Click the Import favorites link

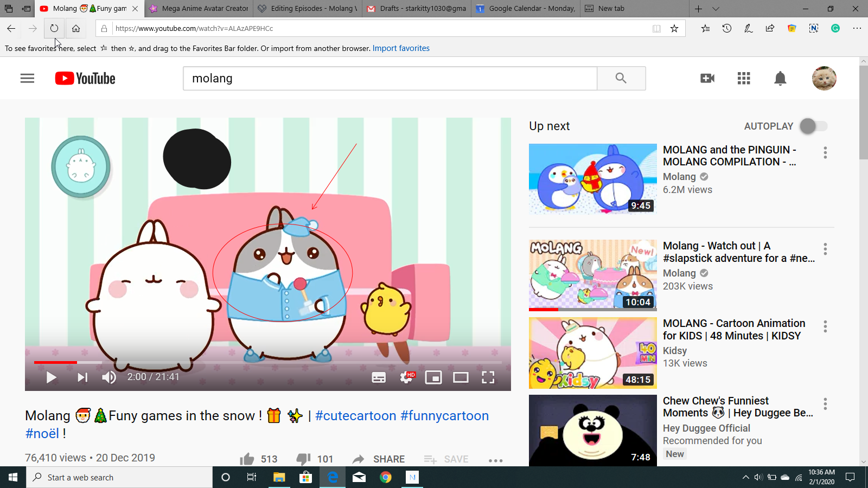(401, 48)
